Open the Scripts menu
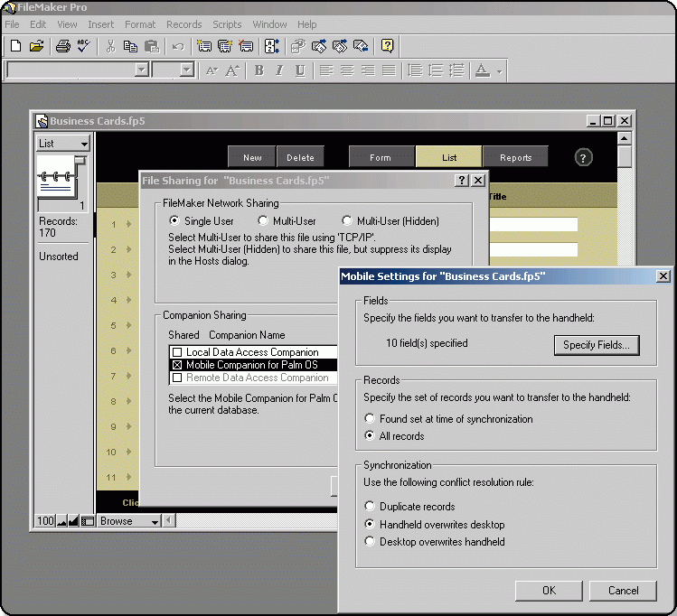The width and height of the screenshot is (677, 616). (227, 24)
